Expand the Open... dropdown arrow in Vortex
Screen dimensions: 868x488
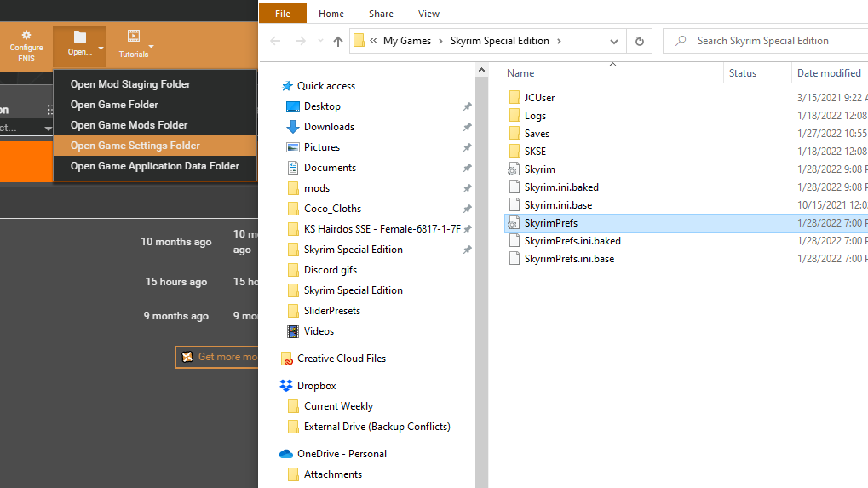[101, 49]
